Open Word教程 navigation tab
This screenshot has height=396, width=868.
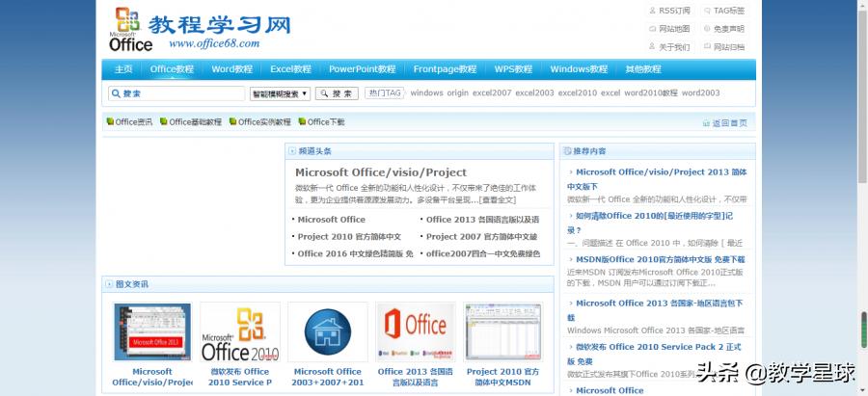click(x=231, y=69)
